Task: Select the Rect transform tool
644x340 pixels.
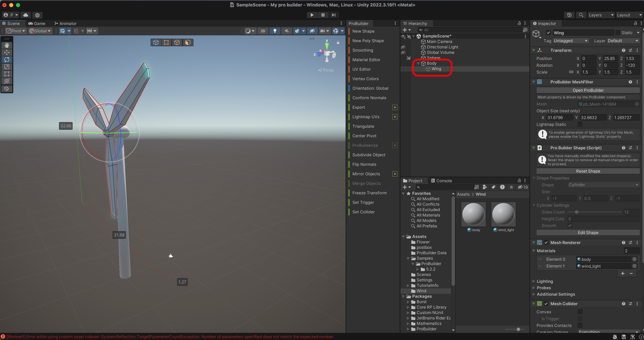Action: tap(7, 74)
